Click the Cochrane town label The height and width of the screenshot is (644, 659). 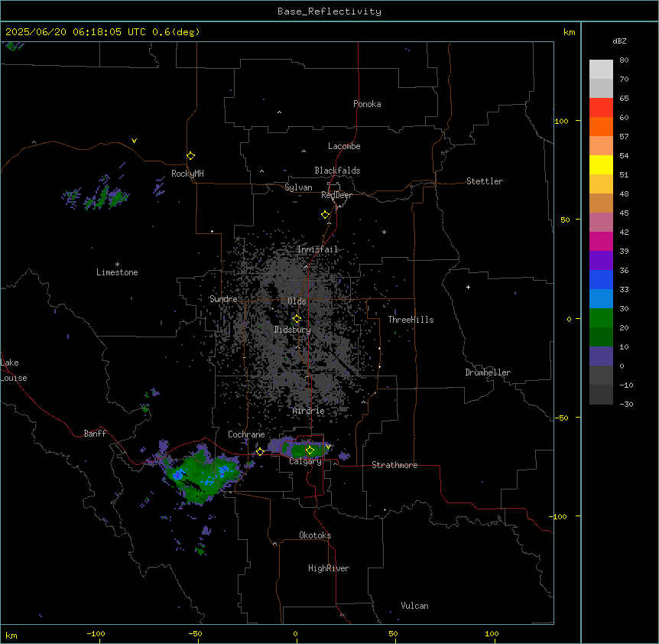(246, 434)
